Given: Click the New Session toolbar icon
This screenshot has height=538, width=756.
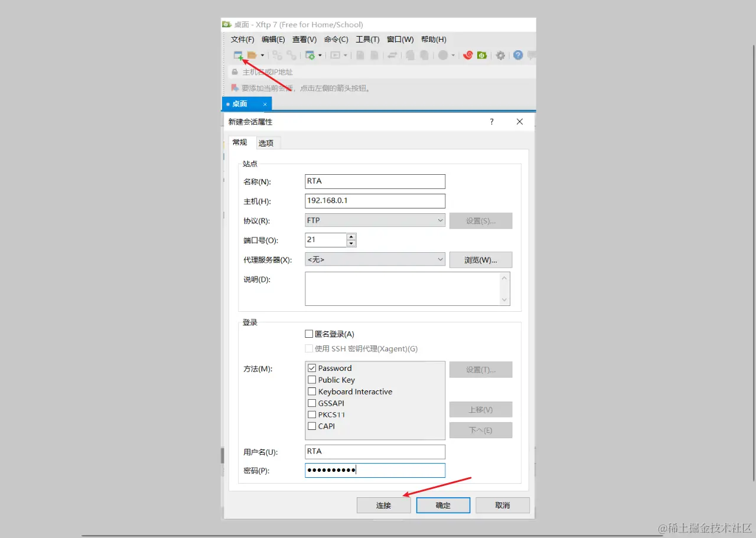Looking at the screenshot, I should [x=238, y=56].
